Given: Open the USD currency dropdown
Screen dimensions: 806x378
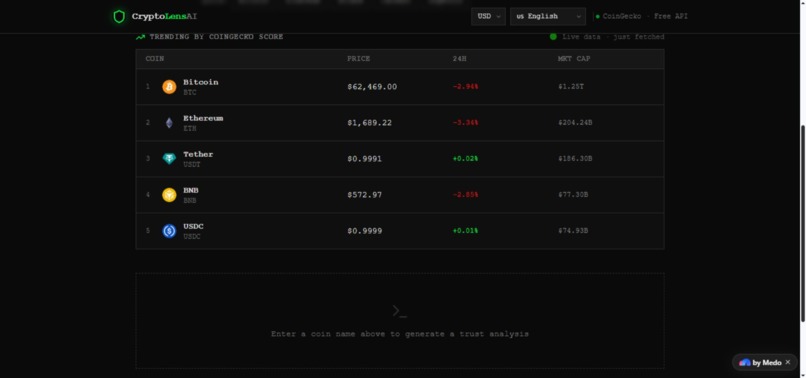Looking at the screenshot, I should 488,16.
